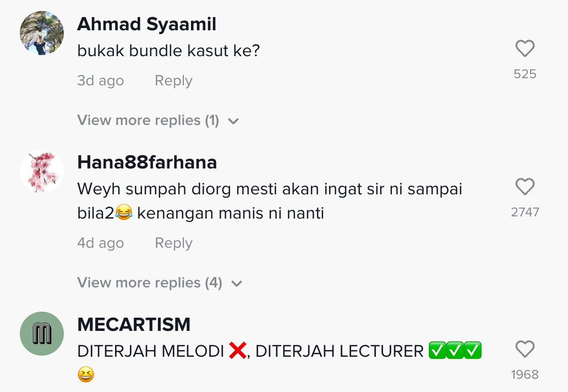Open MECARTISM username link
568x392 pixels.
134,325
